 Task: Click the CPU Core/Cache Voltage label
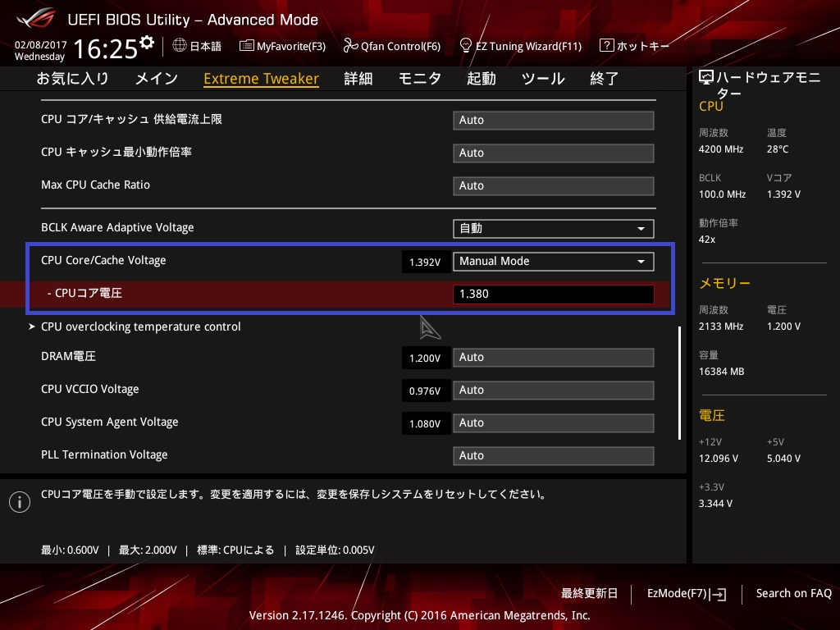103,260
